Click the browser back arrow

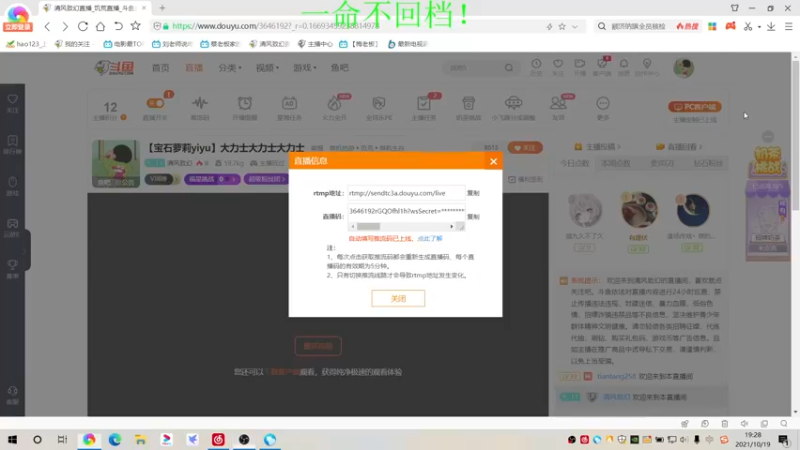coord(47,26)
